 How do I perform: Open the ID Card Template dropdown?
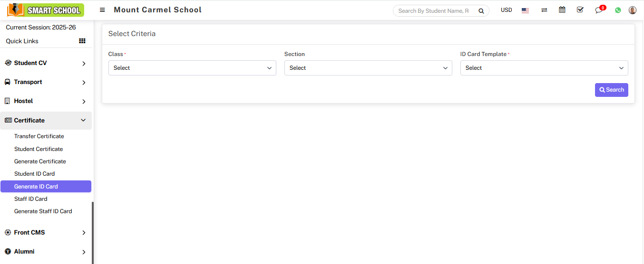(x=544, y=68)
